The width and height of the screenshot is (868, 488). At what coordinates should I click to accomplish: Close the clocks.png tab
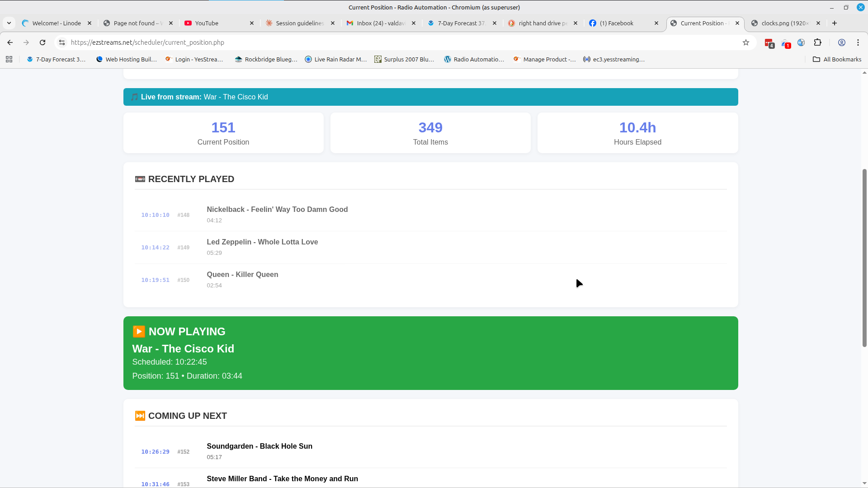(x=818, y=23)
